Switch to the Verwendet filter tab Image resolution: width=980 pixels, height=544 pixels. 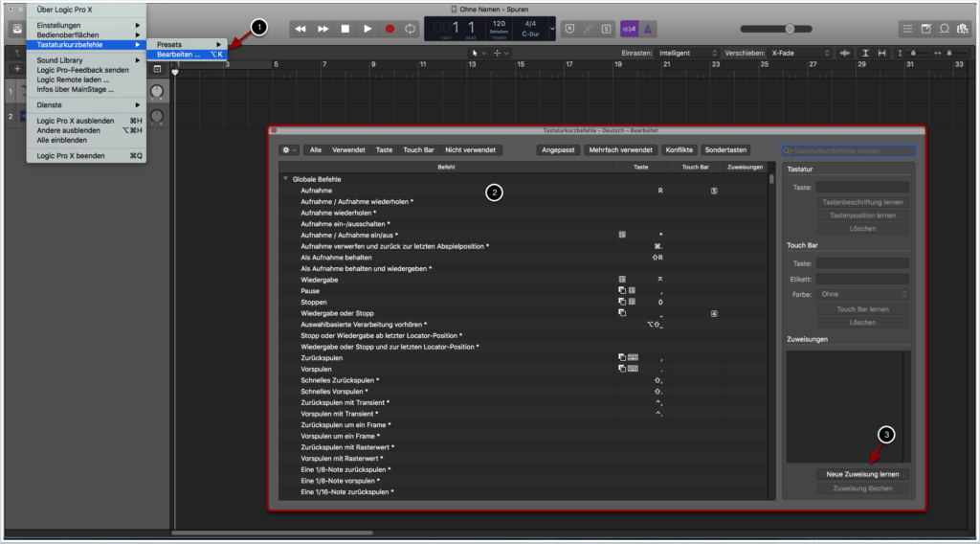coord(348,150)
